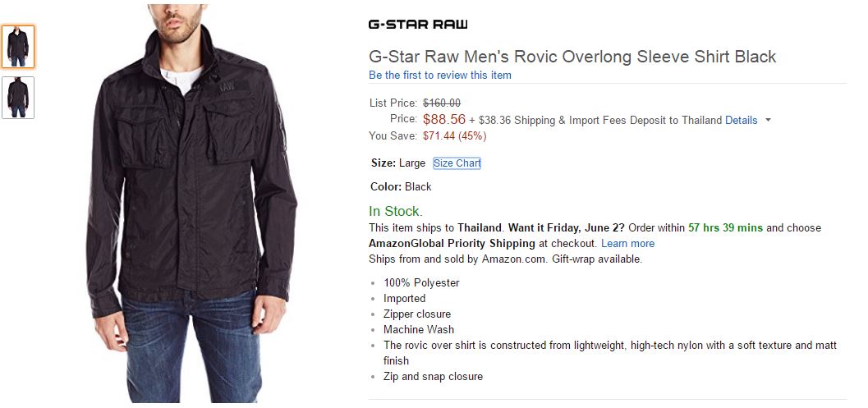Viewport: 868px width, 408px height.
Task: Click the AmazonGlobal Priority Shipping text
Action: pos(452,244)
